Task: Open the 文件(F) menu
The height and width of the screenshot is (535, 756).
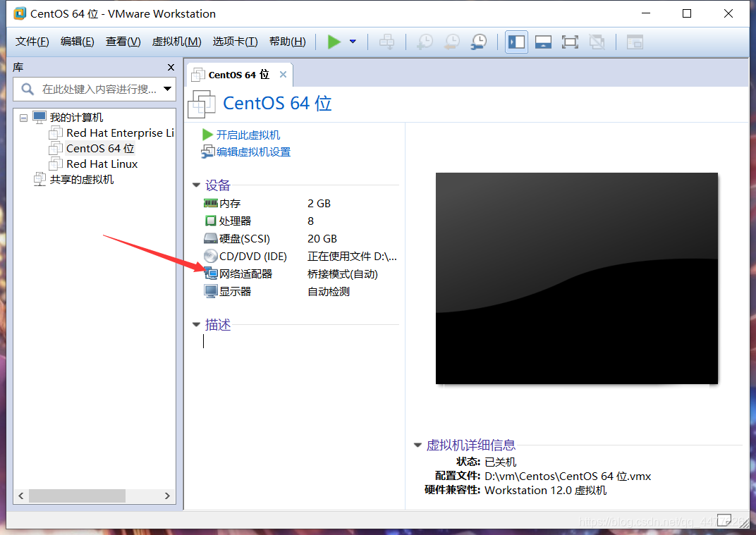Action: [32, 42]
